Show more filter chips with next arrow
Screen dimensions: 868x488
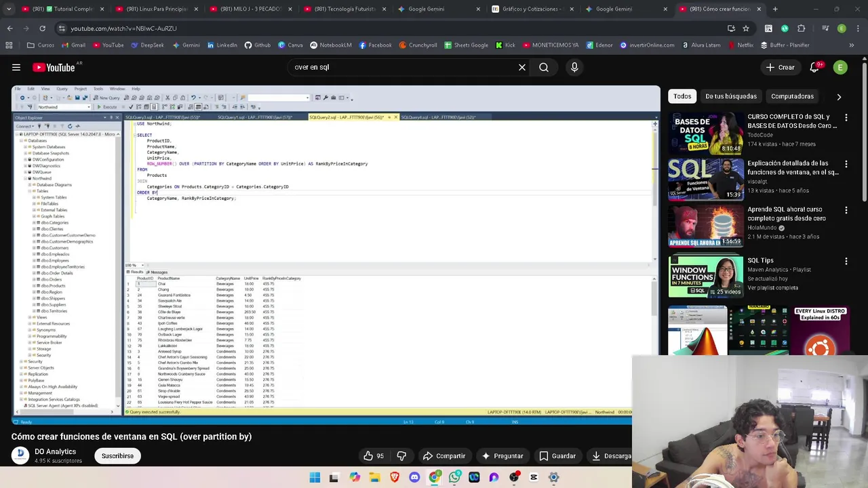click(x=839, y=96)
